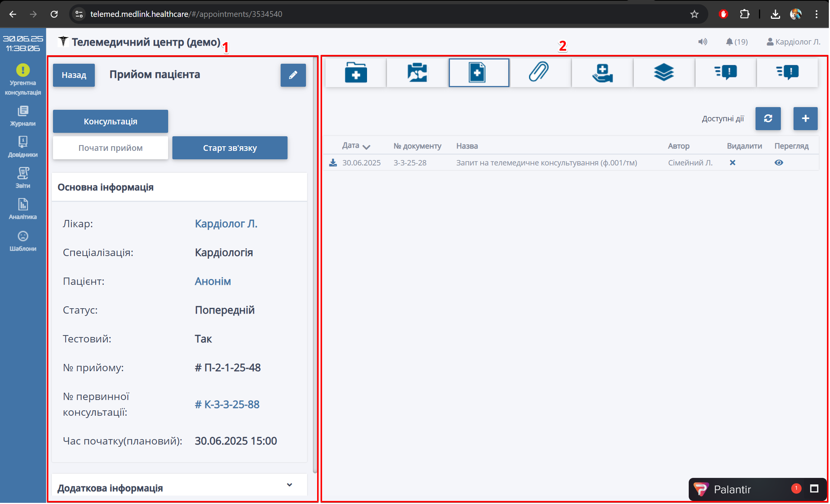Add a new document with plus button
The width and height of the screenshot is (830, 504).
pos(805,119)
